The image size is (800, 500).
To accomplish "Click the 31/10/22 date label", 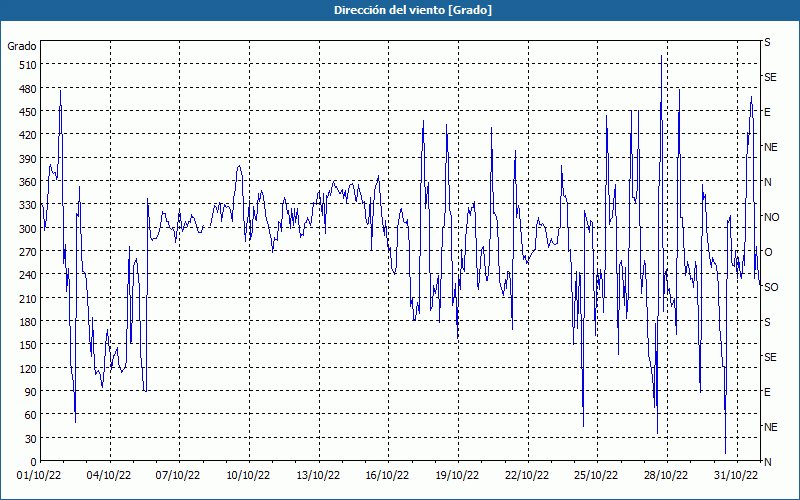I will (736, 475).
